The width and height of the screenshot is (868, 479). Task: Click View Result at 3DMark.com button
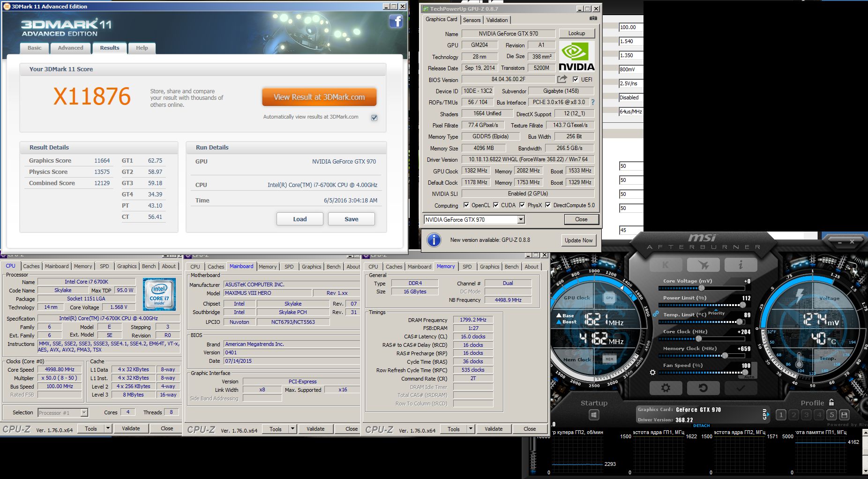coord(319,97)
